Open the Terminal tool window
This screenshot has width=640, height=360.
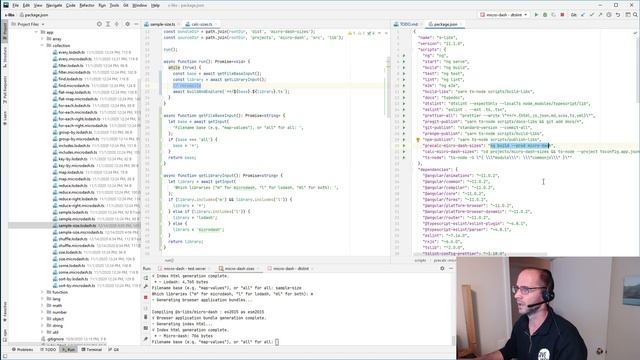click(x=92, y=350)
